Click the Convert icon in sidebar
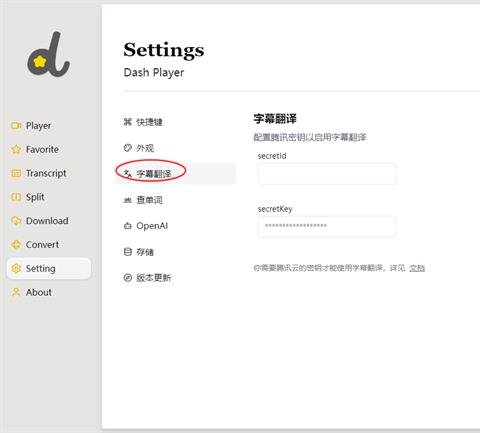 coord(16,245)
